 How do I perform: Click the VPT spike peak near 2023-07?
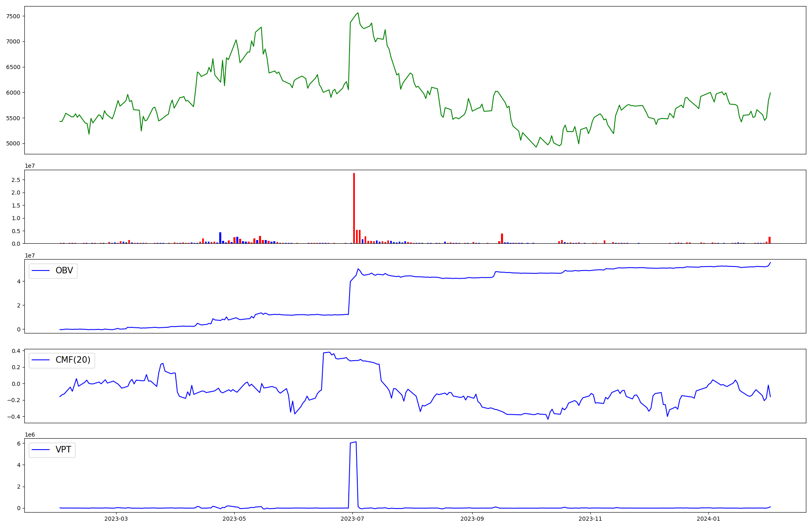pyautogui.click(x=356, y=442)
